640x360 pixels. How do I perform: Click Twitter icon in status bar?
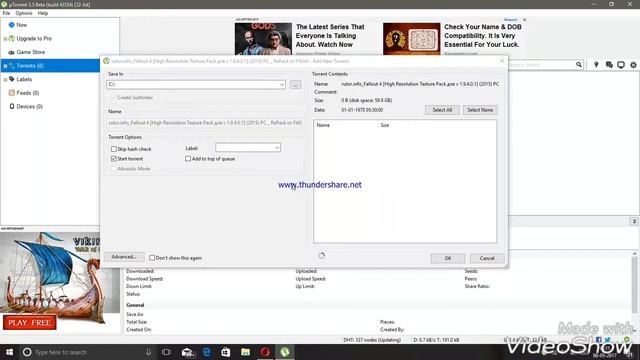click(x=608, y=340)
